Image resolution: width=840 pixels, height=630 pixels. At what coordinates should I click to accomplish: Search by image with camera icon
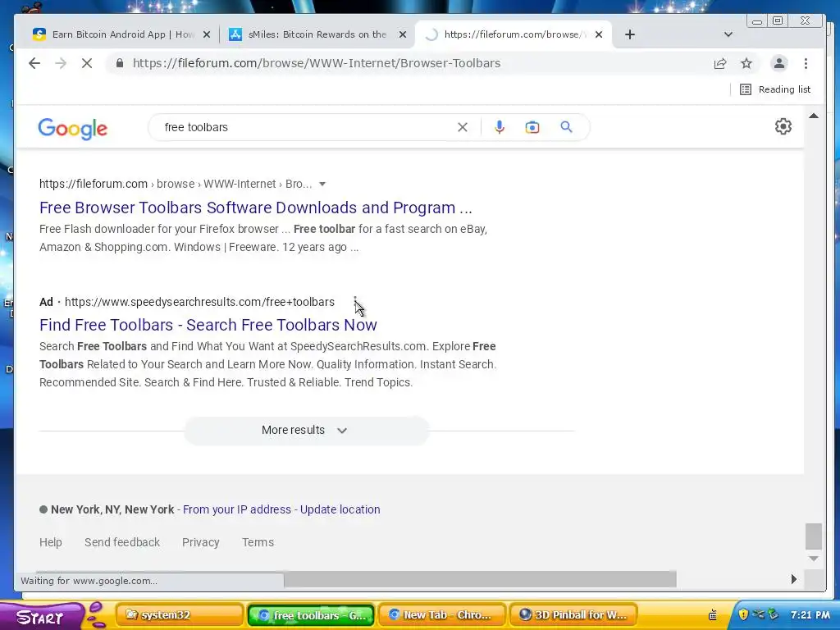point(532,127)
